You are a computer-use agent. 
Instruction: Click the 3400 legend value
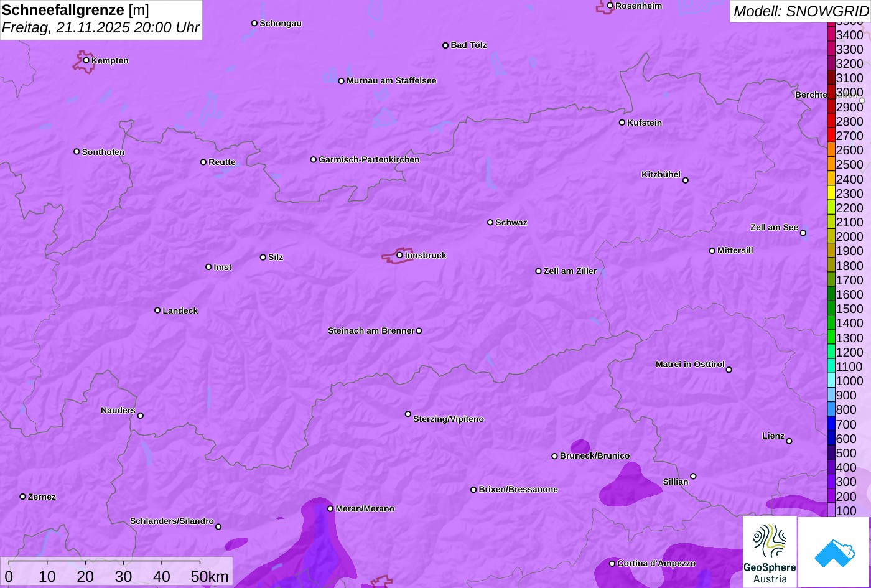pos(850,35)
